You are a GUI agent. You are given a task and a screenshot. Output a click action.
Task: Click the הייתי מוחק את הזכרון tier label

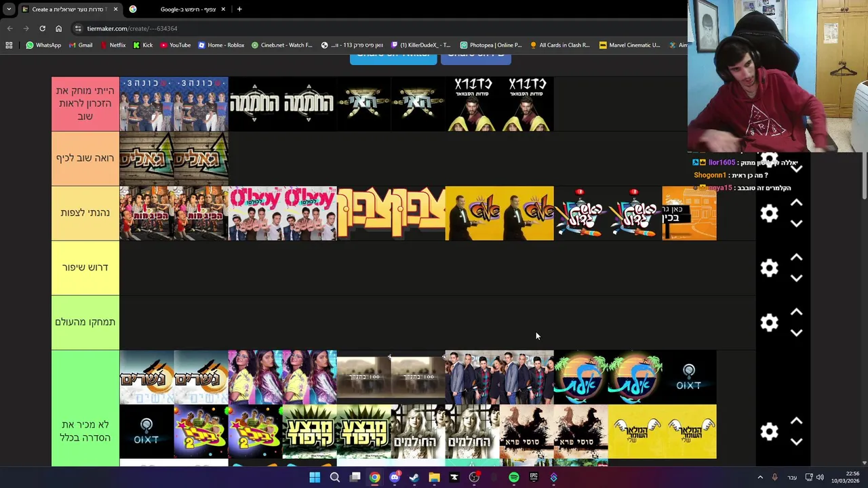coord(85,104)
